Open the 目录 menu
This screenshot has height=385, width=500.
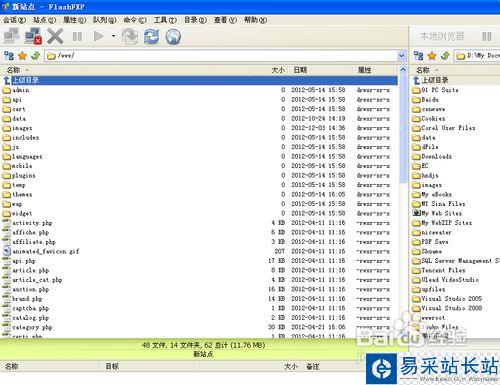(x=195, y=20)
